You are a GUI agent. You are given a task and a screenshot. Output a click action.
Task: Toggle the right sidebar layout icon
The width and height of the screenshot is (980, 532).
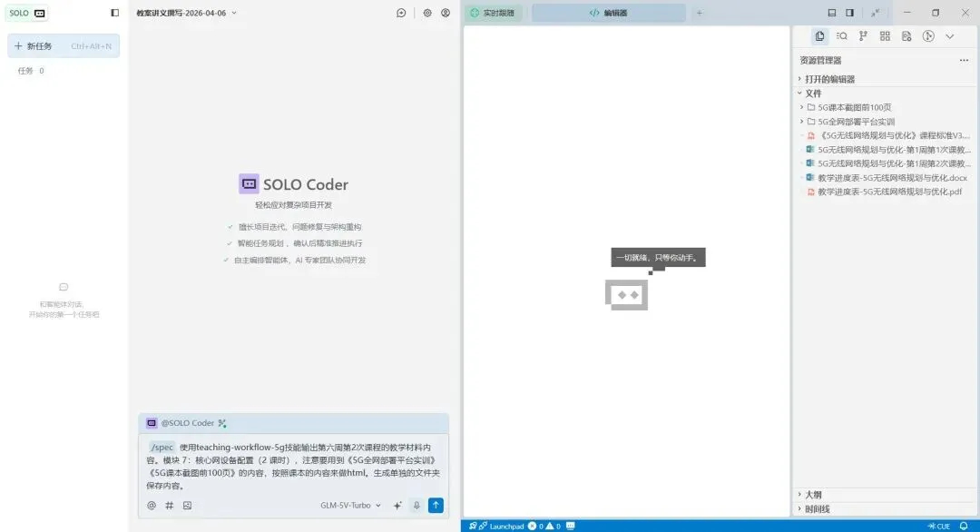click(850, 13)
